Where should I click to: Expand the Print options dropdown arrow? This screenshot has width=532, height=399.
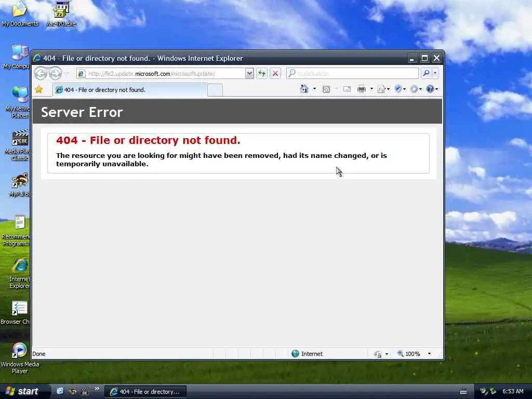point(371,89)
